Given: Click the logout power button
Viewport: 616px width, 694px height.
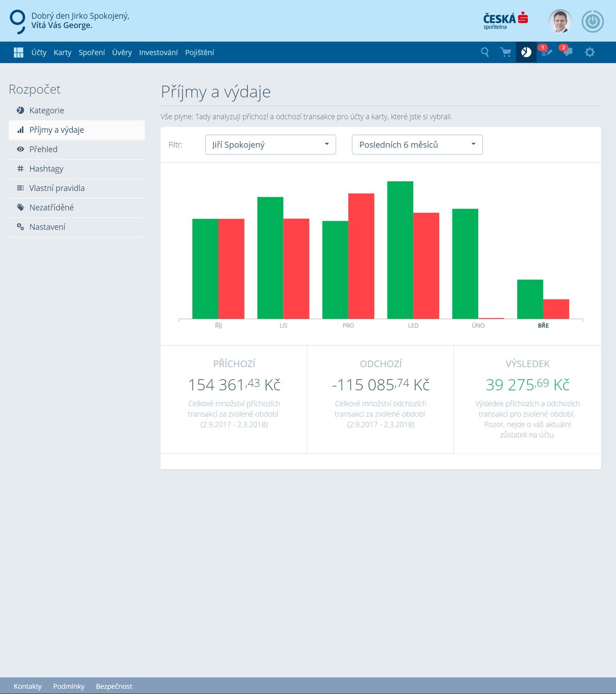Looking at the screenshot, I should 592,21.
